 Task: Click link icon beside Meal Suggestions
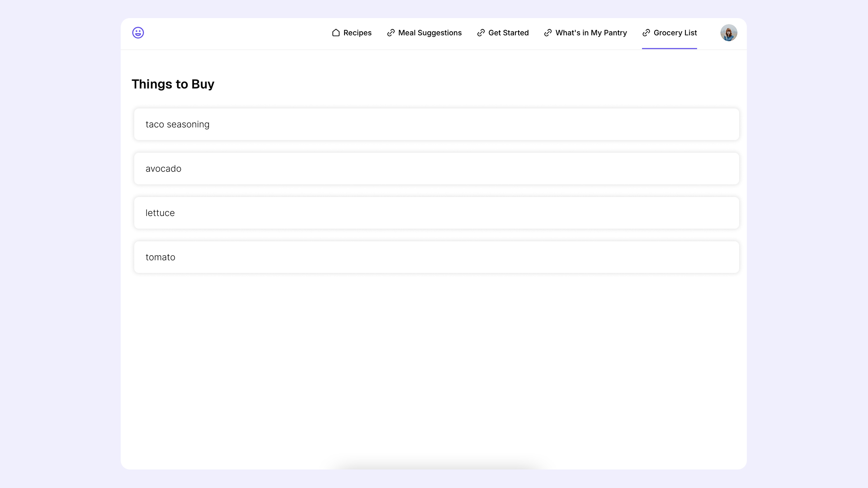coord(391,33)
